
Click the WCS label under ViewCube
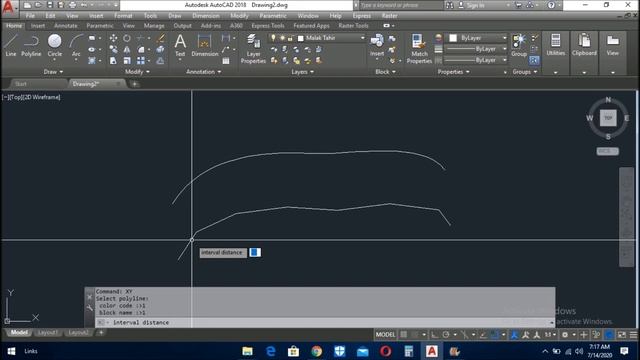(x=607, y=151)
